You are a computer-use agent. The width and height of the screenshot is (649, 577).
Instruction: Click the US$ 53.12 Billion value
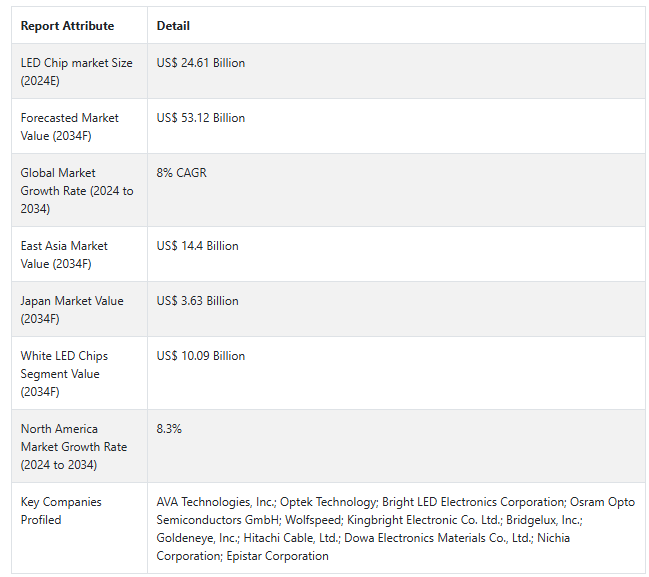[x=201, y=118]
